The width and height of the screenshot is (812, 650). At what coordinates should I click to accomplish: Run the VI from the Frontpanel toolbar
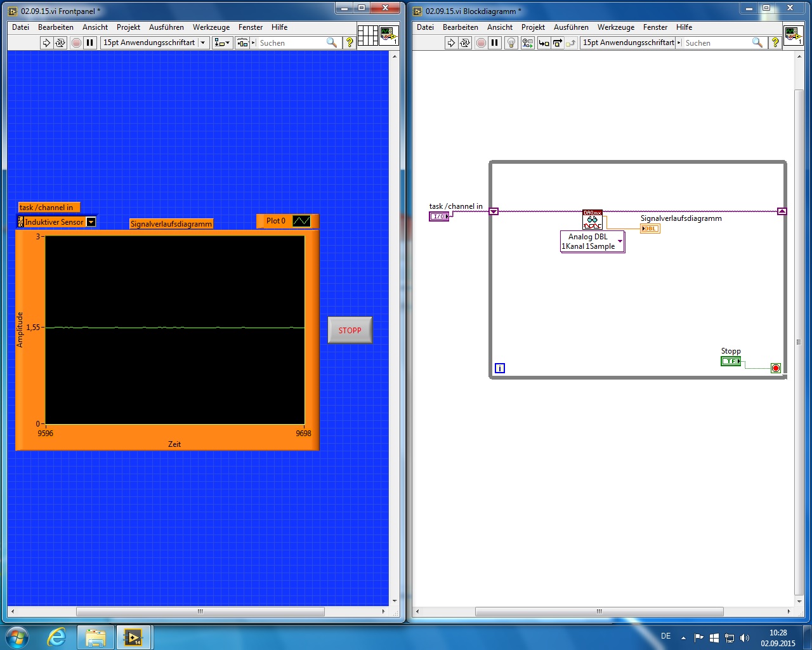coord(46,43)
